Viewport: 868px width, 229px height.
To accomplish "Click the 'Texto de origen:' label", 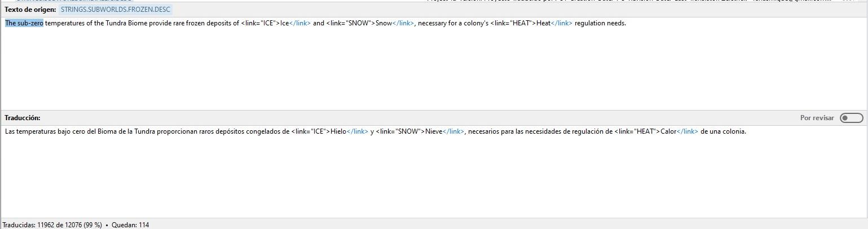I will point(30,10).
